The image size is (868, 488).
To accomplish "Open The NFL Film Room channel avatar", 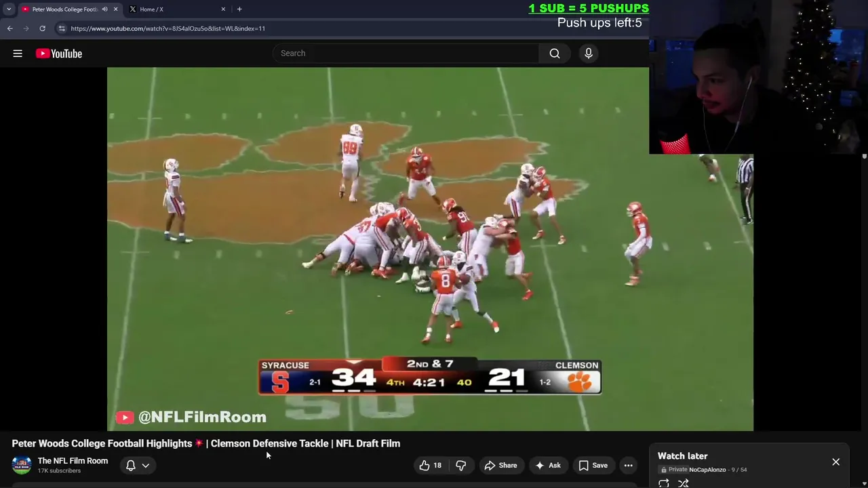I will click(x=22, y=465).
